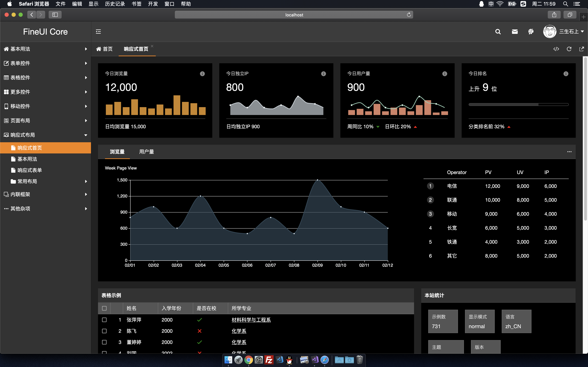
Task: Select 响应式表单 in the sidebar
Action: point(30,170)
